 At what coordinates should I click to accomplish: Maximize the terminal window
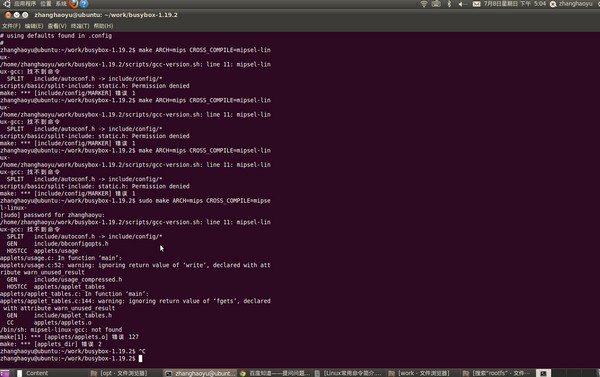[x=25, y=15]
